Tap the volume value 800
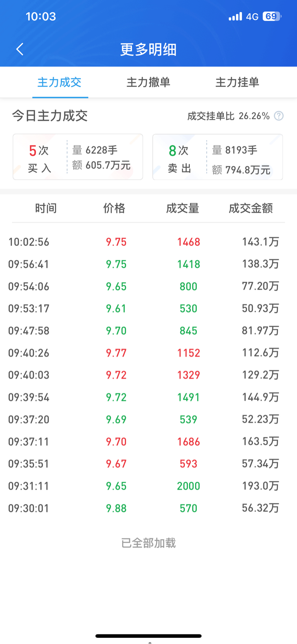This screenshot has height=644, width=297. (x=189, y=287)
